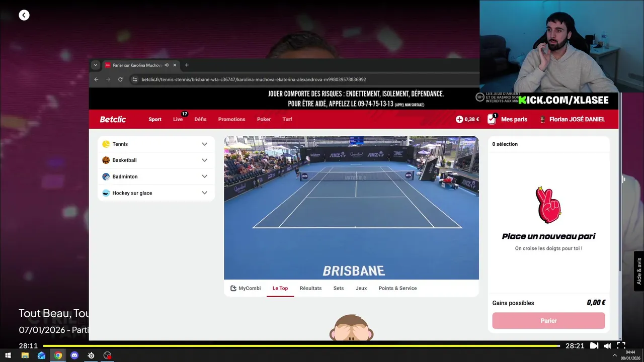Click the Mes paris ticket icon
The width and height of the screenshot is (644, 362).
point(492,119)
